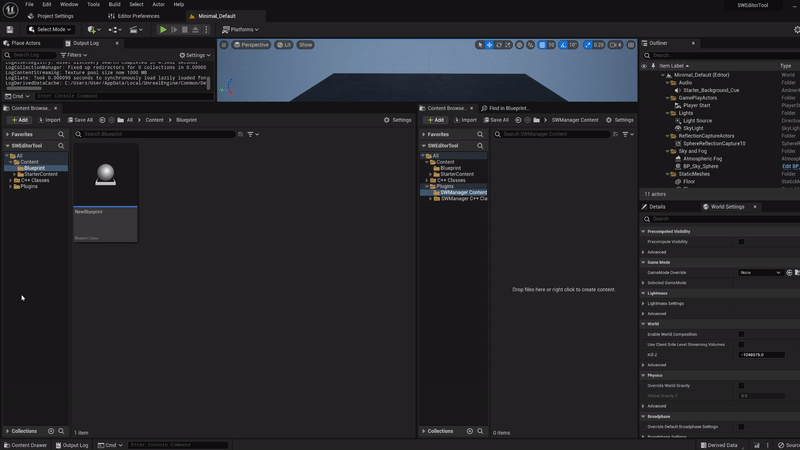Activate the viewport Rotate tool

click(x=498, y=45)
